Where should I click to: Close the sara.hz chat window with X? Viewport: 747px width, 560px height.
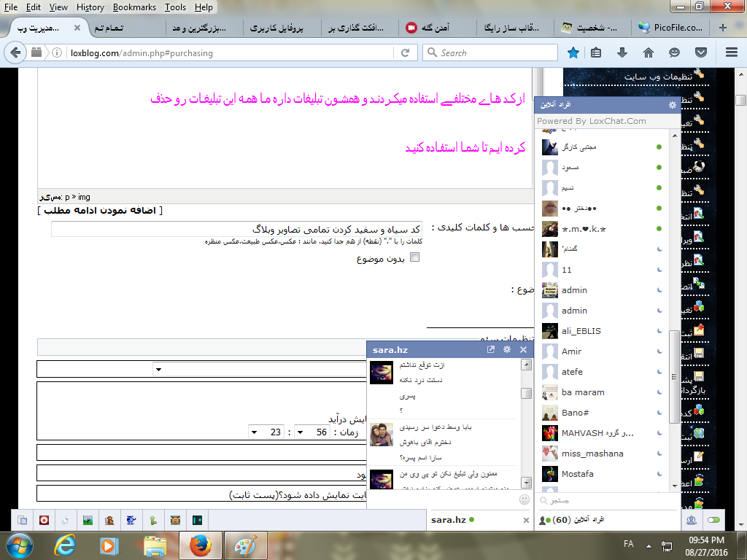pyautogui.click(x=523, y=349)
